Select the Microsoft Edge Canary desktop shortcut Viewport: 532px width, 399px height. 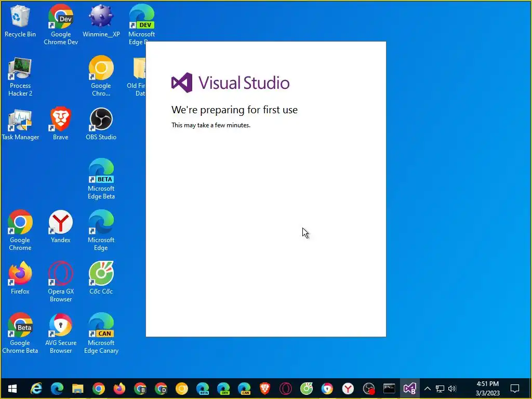point(101,334)
